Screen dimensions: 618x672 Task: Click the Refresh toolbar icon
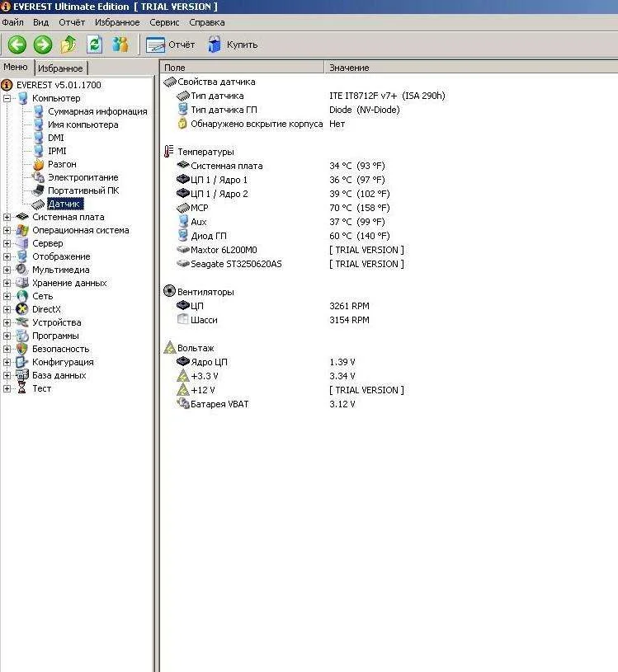tap(94, 45)
